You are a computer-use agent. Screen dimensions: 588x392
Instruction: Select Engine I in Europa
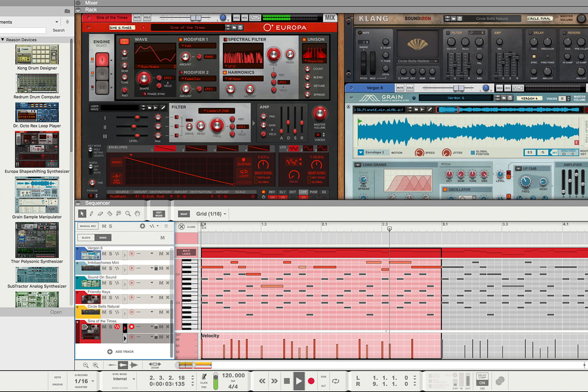(x=103, y=60)
